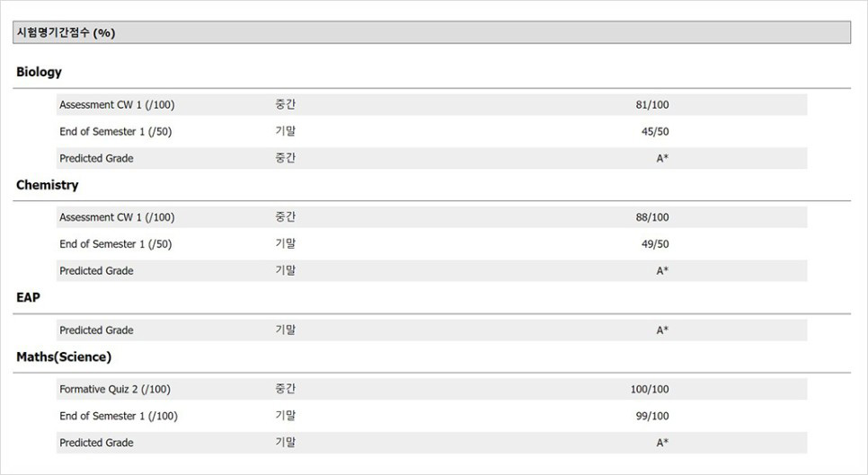Click the EAP A* grade value
The image size is (868, 475).
662,330
